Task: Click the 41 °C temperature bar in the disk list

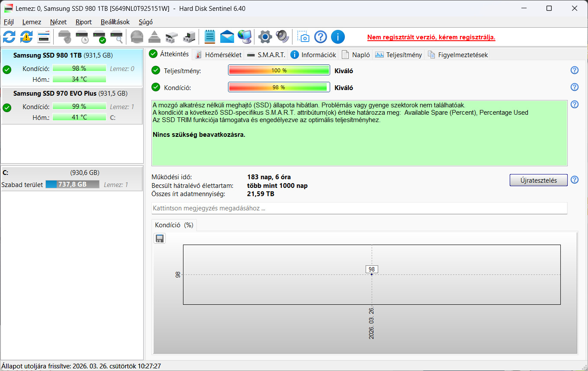Action: [x=79, y=117]
